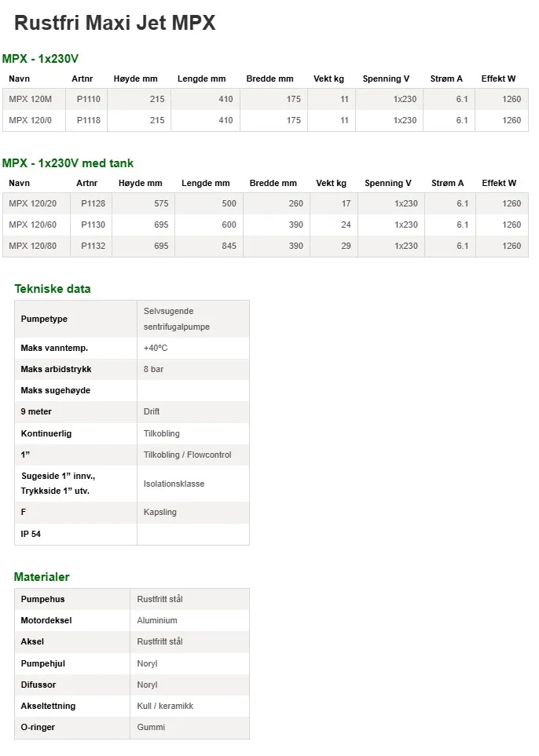The image size is (539, 756).
Task: Select the Akseltettning row label
Action: click(x=48, y=706)
